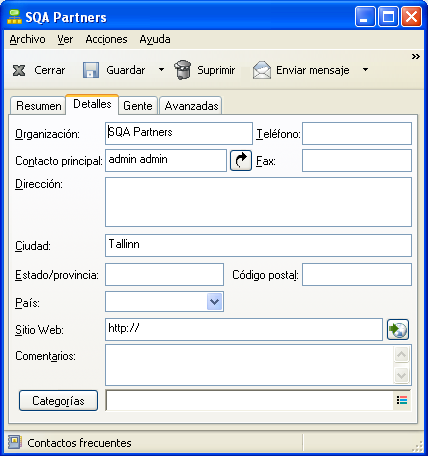Close the SQA Partners window

pyautogui.click(x=411, y=17)
